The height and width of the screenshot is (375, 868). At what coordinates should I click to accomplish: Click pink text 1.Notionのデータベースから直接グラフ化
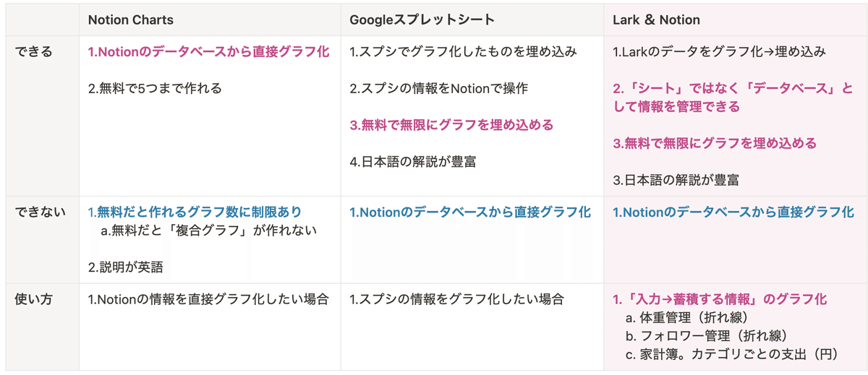208,52
